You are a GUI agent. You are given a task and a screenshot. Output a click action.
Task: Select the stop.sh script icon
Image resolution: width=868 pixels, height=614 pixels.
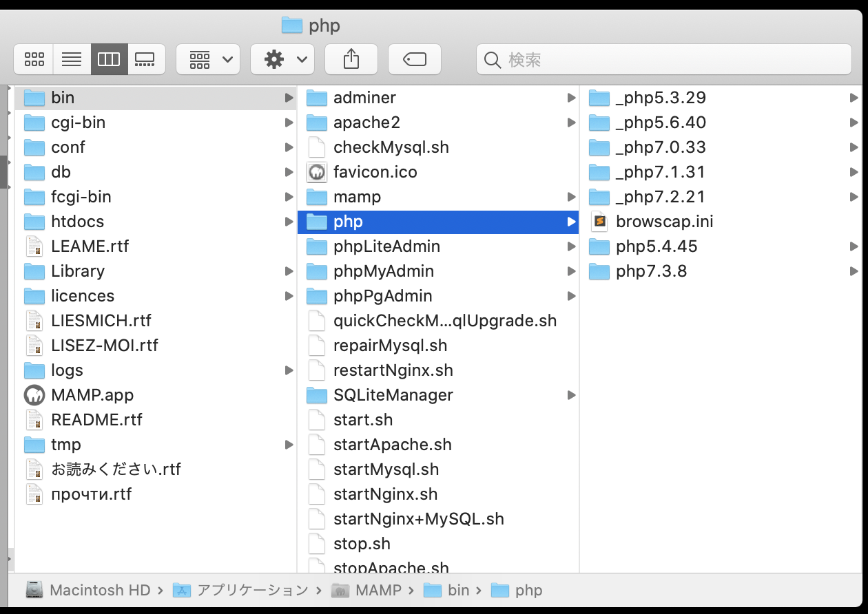pyautogui.click(x=316, y=544)
